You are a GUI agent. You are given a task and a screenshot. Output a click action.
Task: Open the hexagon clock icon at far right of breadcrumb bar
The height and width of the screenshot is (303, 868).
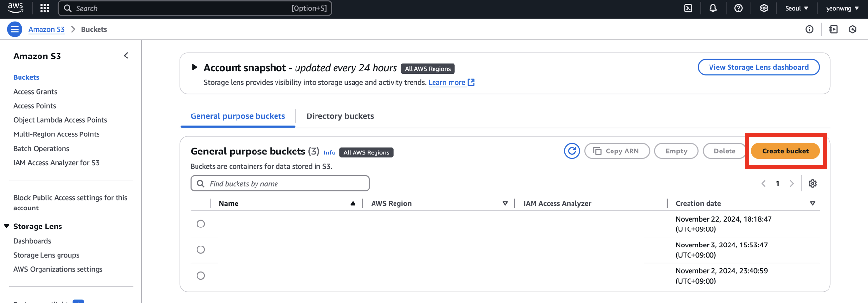click(852, 29)
